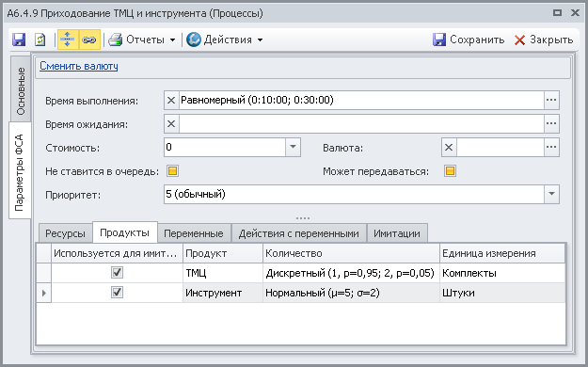Click the Единица измерения column header
The height and width of the screenshot is (367, 588).
coord(502,253)
